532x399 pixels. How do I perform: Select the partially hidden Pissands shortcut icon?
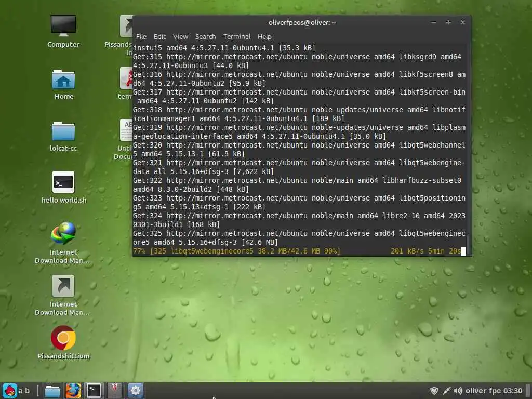[x=125, y=26]
